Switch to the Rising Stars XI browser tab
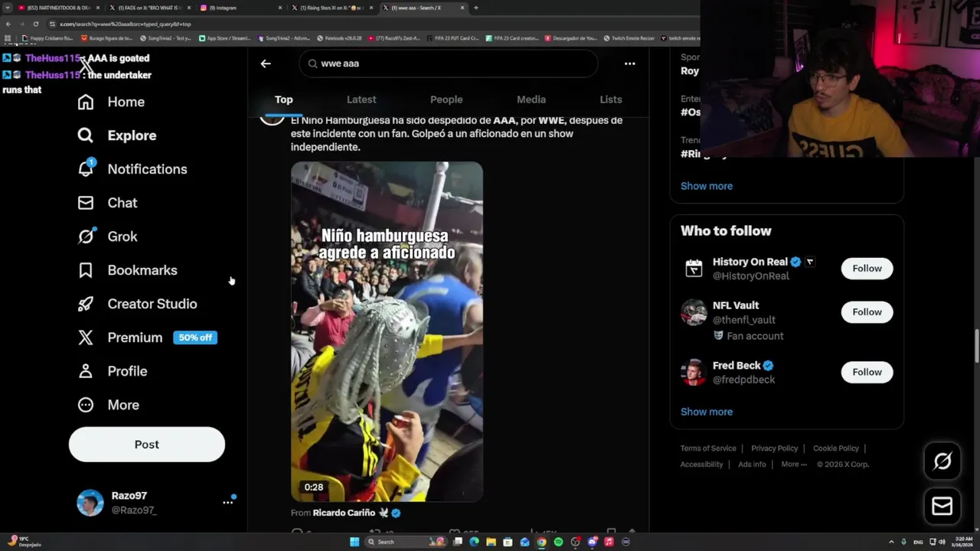 [331, 8]
